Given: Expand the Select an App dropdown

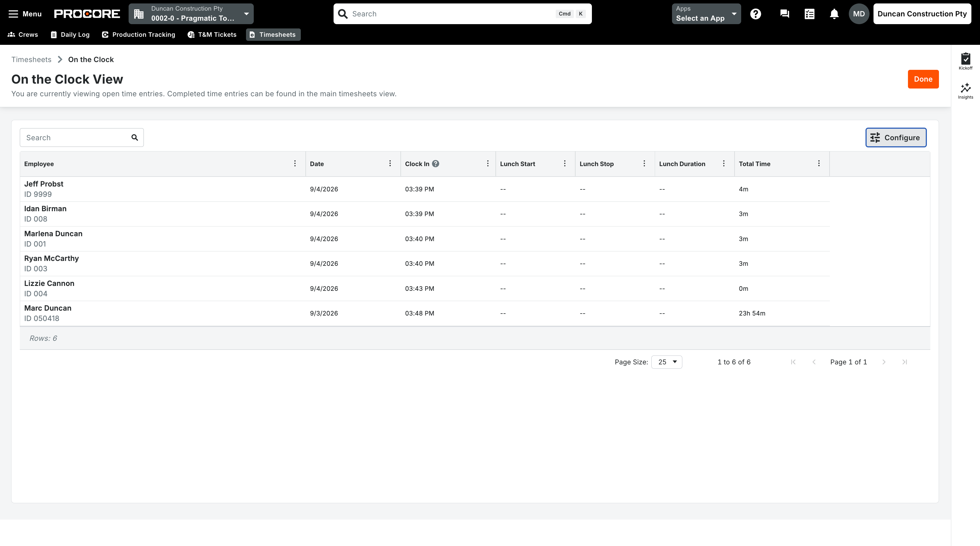Looking at the screenshot, I should (x=706, y=14).
